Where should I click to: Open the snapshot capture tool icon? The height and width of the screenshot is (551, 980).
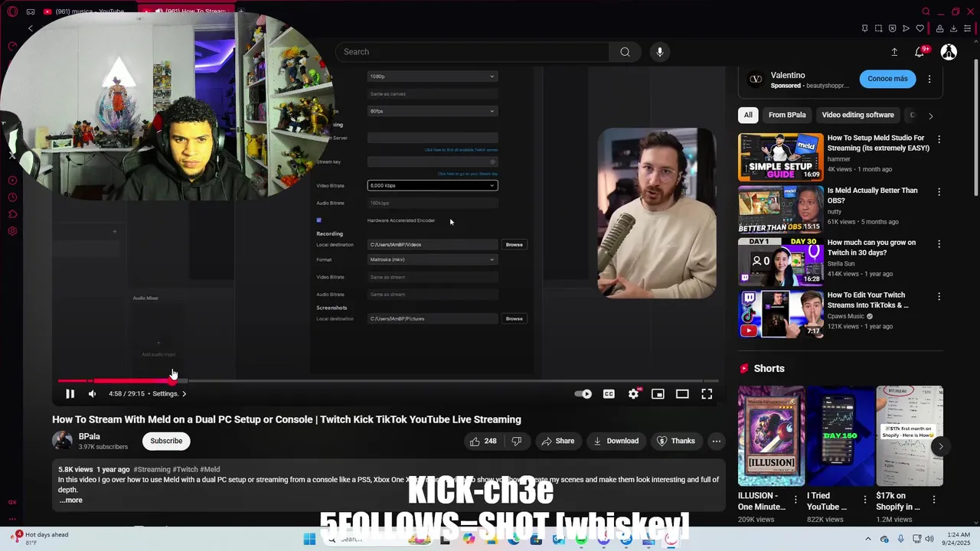click(x=878, y=28)
